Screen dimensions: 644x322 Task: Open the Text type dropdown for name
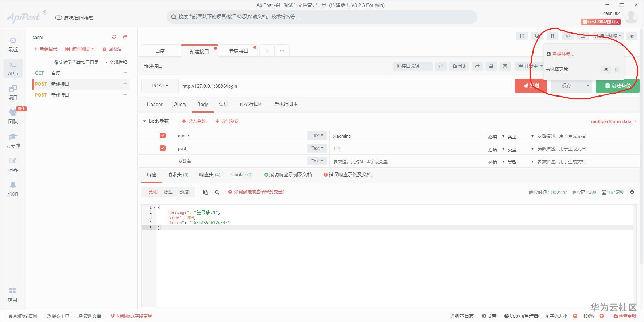pos(317,135)
